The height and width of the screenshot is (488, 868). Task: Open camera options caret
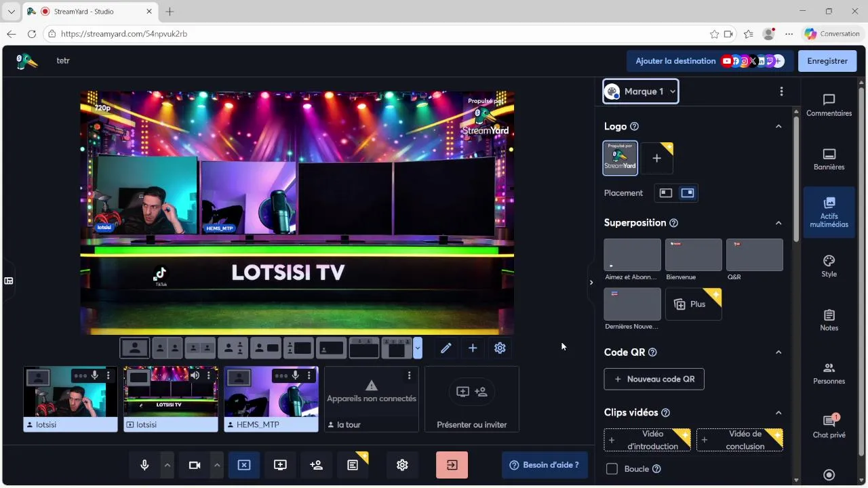click(217, 465)
